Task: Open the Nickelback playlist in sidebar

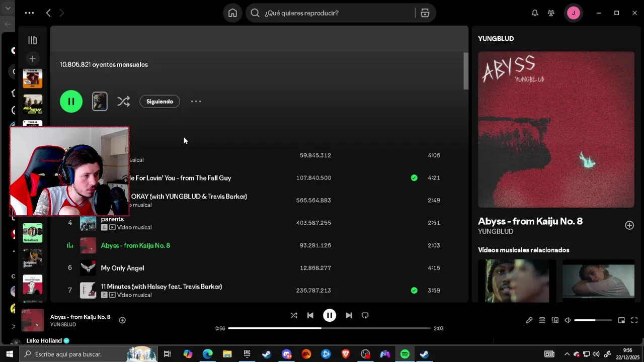Action: (x=32, y=233)
